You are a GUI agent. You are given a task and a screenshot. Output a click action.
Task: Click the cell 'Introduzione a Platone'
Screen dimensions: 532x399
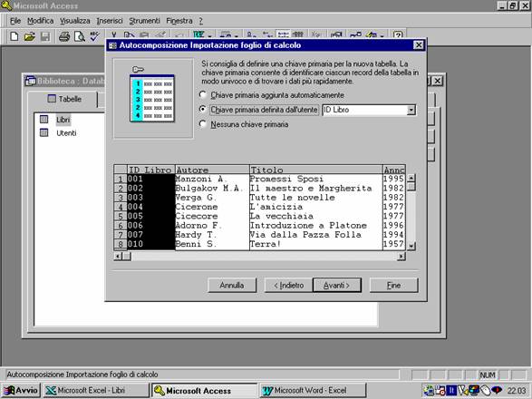click(x=316, y=225)
